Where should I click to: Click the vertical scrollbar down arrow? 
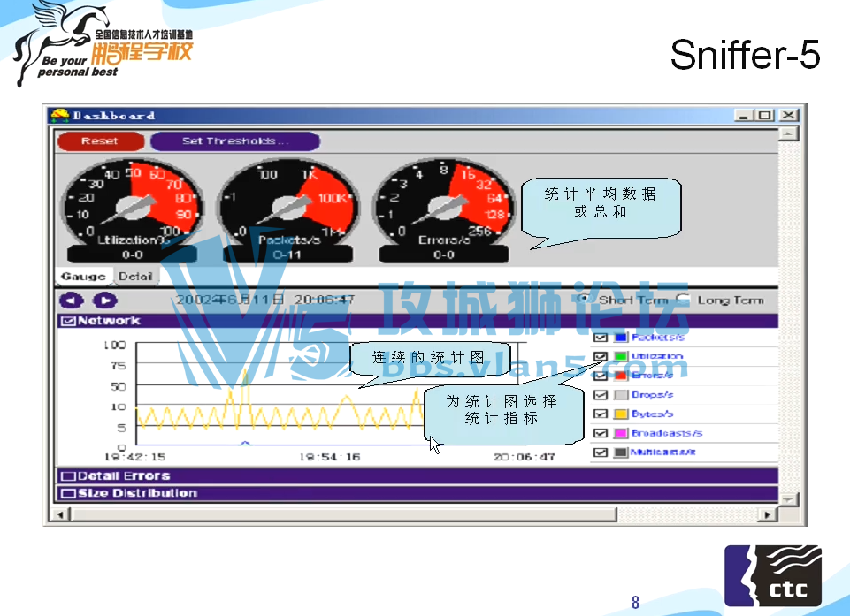788,499
